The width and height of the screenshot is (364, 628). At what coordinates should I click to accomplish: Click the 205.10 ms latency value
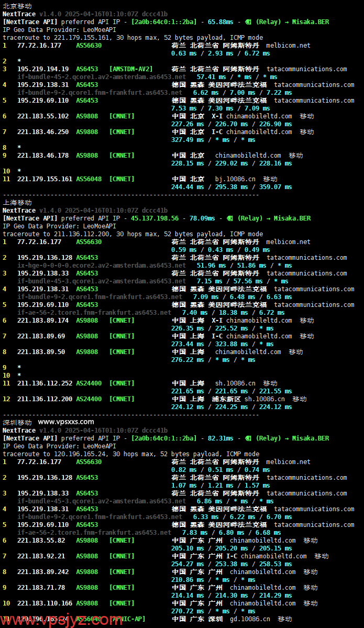188,548
